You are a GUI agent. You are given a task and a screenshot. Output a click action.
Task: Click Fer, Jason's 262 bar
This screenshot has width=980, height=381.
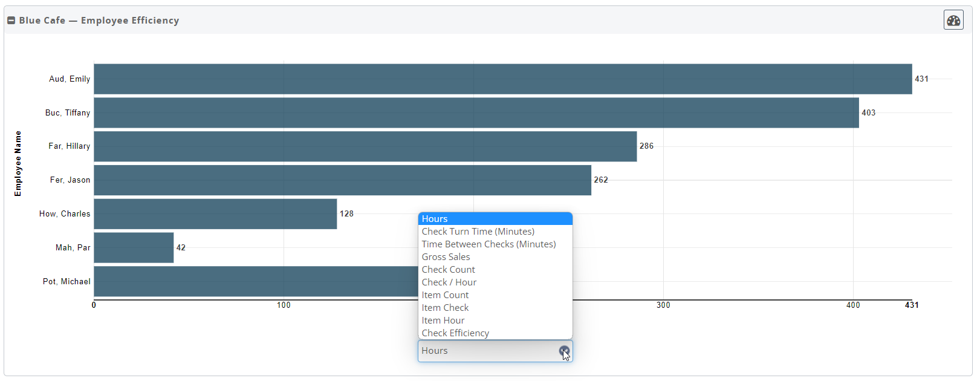pos(342,180)
